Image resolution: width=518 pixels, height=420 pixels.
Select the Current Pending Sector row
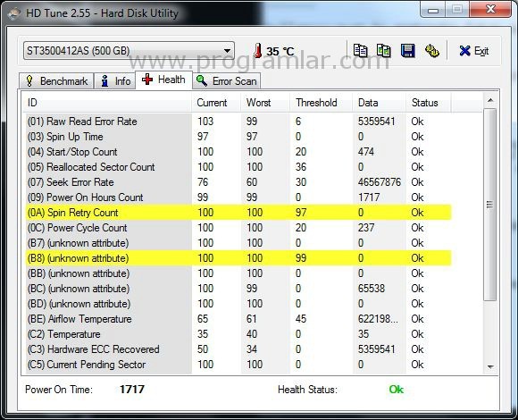(x=238, y=365)
